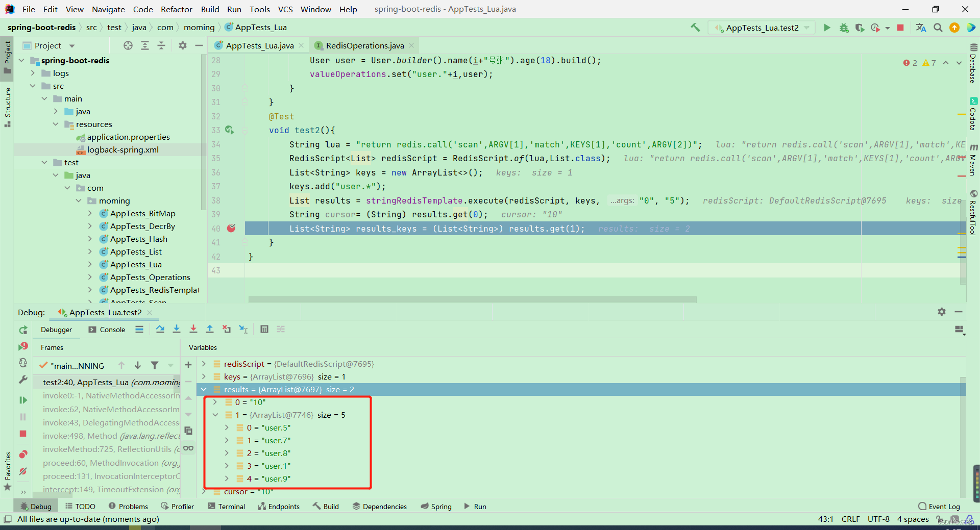The width and height of the screenshot is (980, 530).
Task: Toggle the breakpoint on line 40
Action: pyautogui.click(x=232, y=228)
